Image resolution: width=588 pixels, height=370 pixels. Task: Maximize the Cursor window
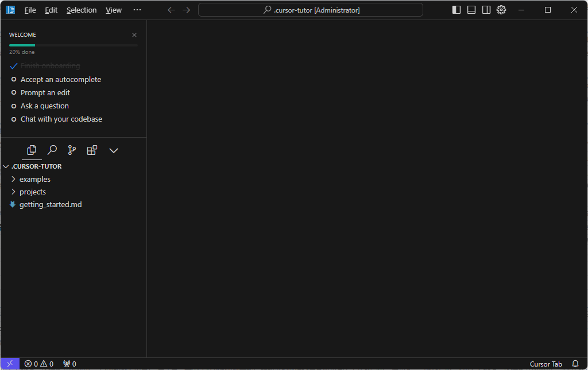click(548, 10)
